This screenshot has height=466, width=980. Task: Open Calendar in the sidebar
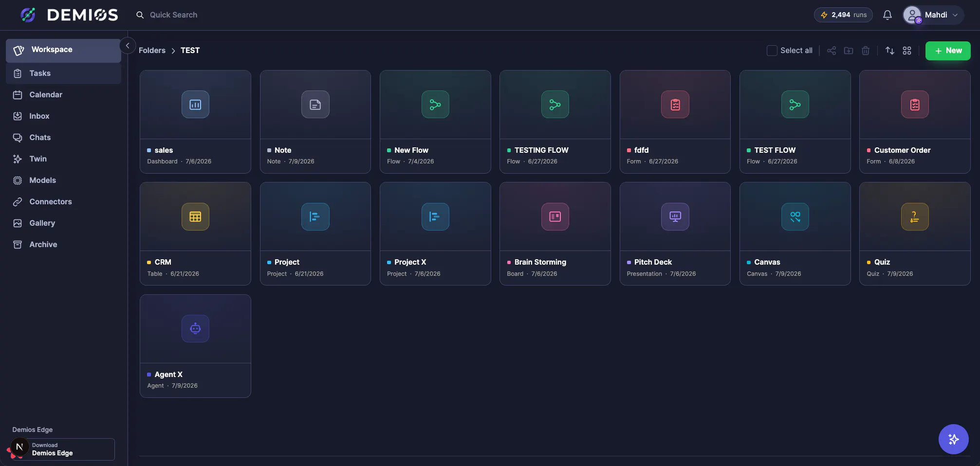(63, 95)
